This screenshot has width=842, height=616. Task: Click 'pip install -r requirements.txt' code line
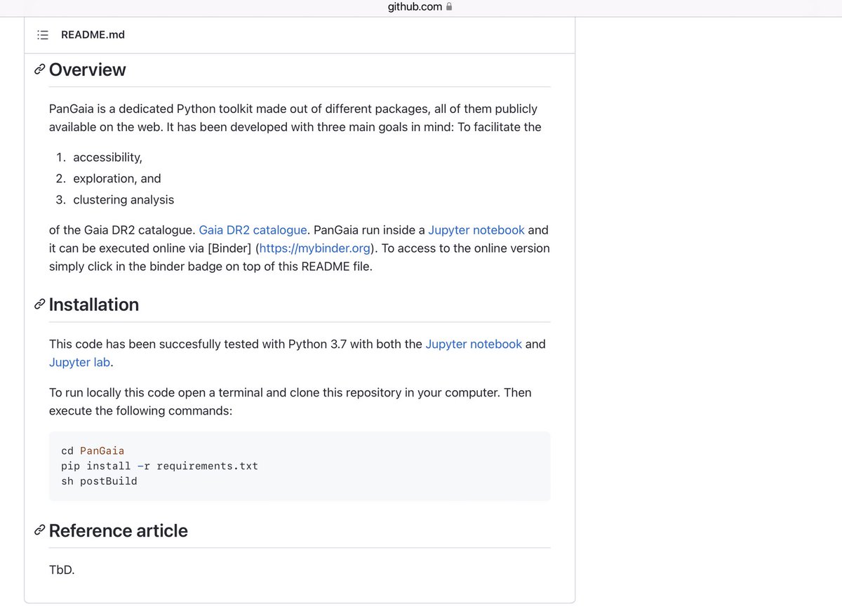(159, 466)
